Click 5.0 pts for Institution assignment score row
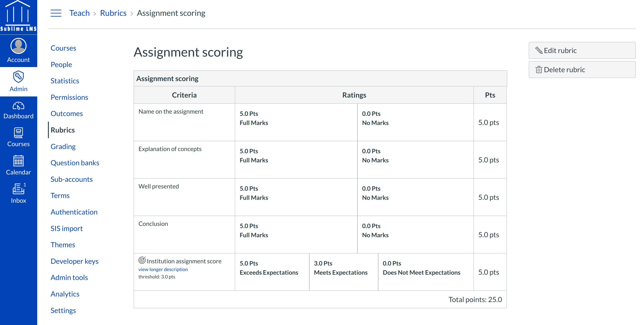The image size is (644, 325). [489, 272]
